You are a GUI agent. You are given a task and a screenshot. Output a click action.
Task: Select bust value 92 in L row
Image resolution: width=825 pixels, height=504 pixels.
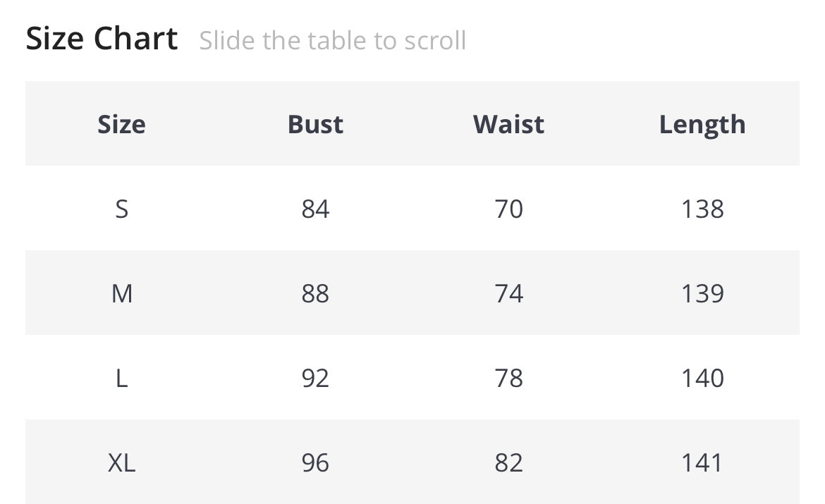point(315,379)
